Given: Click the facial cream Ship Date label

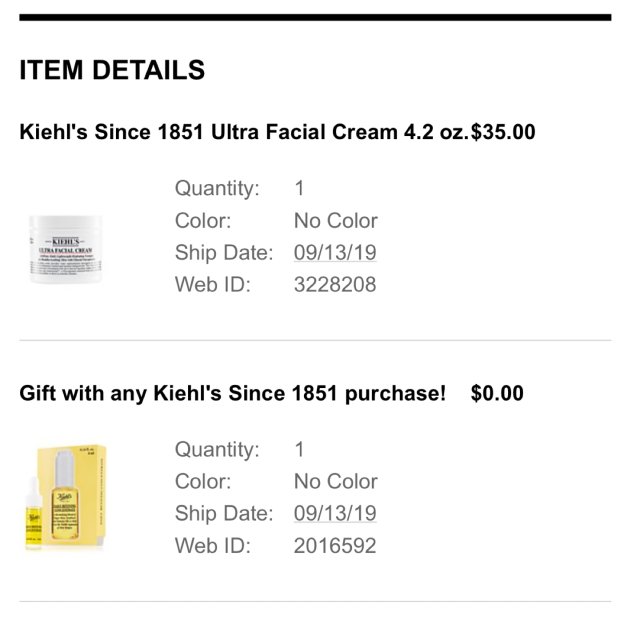Looking at the screenshot, I should pyautogui.click(x=223, y=252).
